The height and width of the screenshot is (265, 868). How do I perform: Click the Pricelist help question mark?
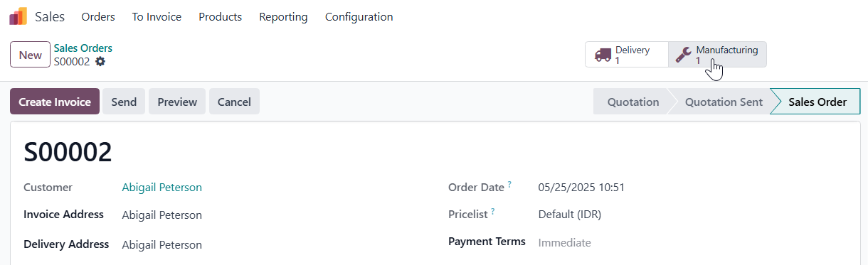coord(493,212)
